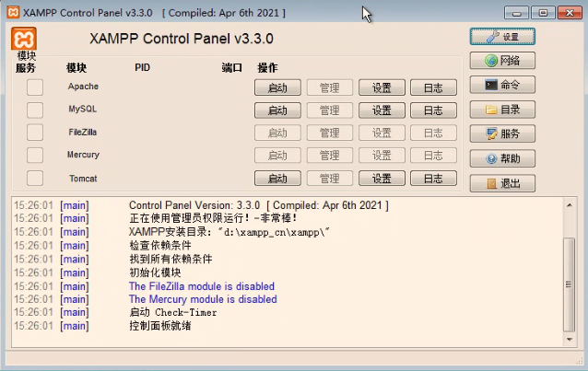This screenshot has width=588, height=371.
Task: Click log line '找到所有依赖条件'
Action: (x=171, y=259)
